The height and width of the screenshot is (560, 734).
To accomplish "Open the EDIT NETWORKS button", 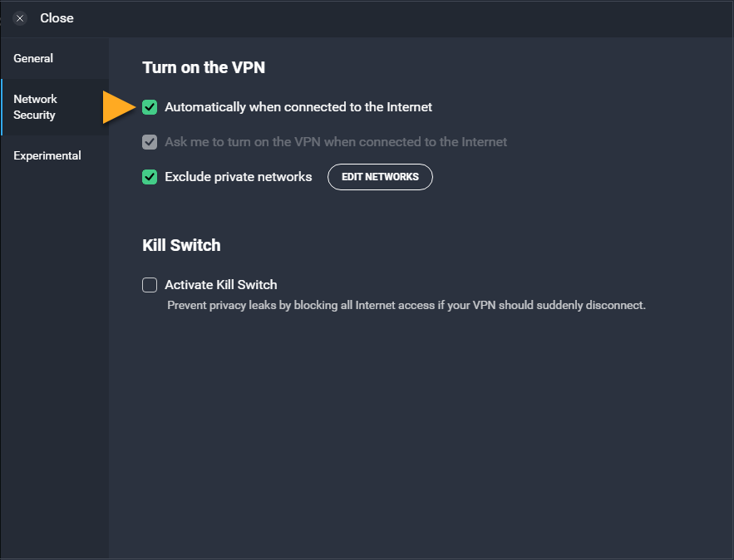I will 380,177.
